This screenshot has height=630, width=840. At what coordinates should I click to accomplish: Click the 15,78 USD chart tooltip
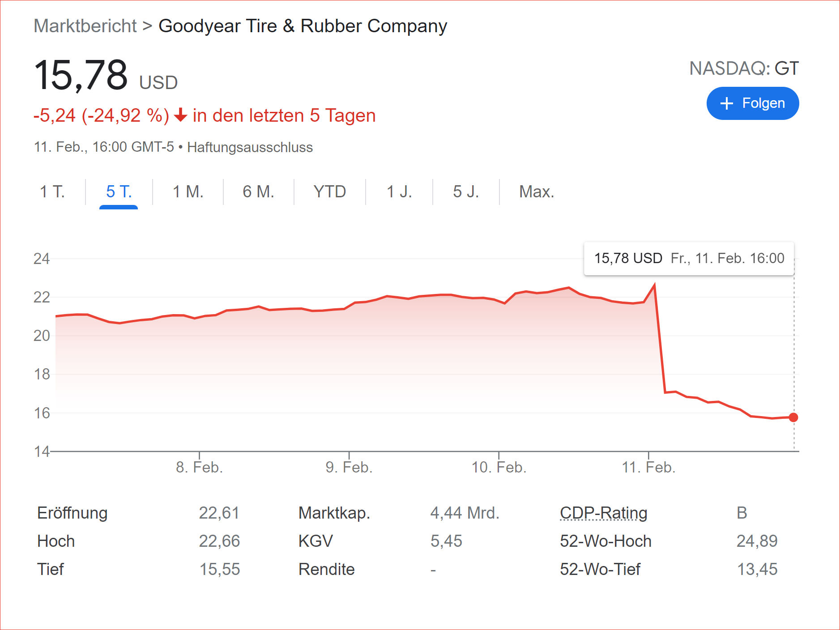tap(689, 258)
